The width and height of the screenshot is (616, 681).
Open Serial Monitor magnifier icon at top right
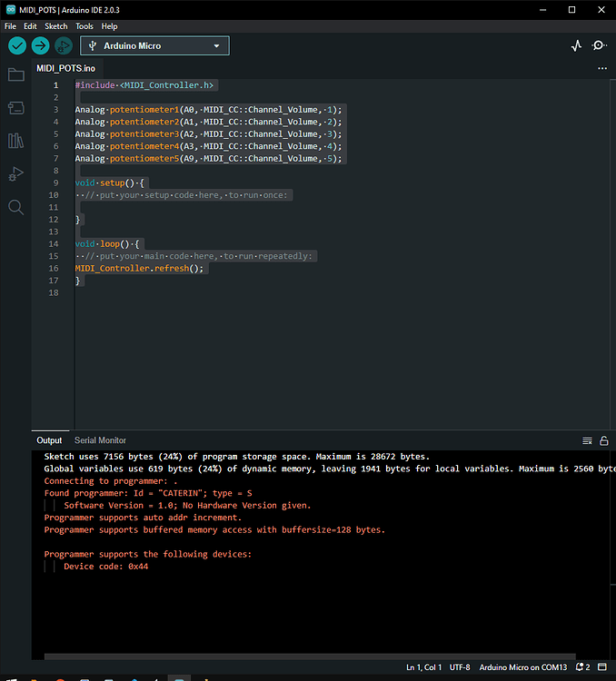(x=600, y=45)
